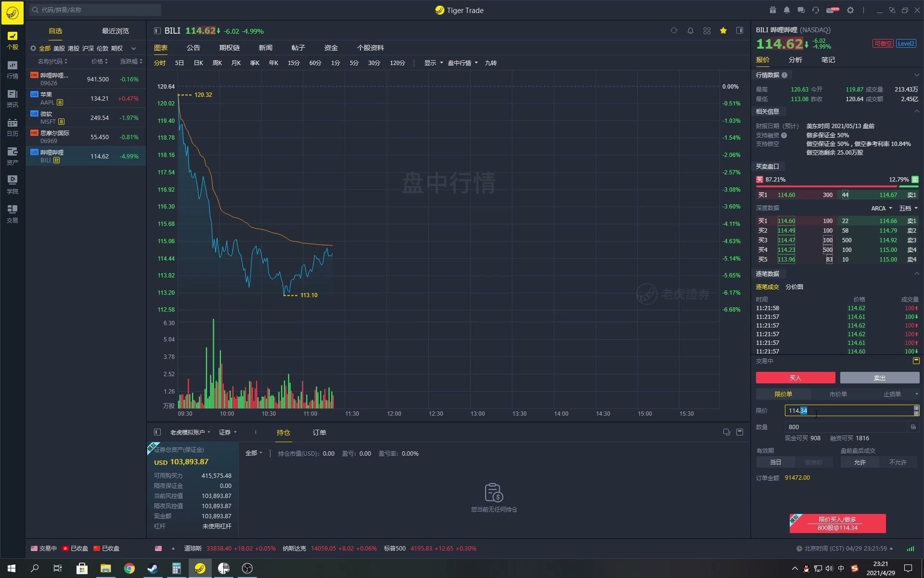Image resolution: width=924 pixels, height=578 pixels.
Task: Click the Level2 badge
Action: click(x=906, y=43)
